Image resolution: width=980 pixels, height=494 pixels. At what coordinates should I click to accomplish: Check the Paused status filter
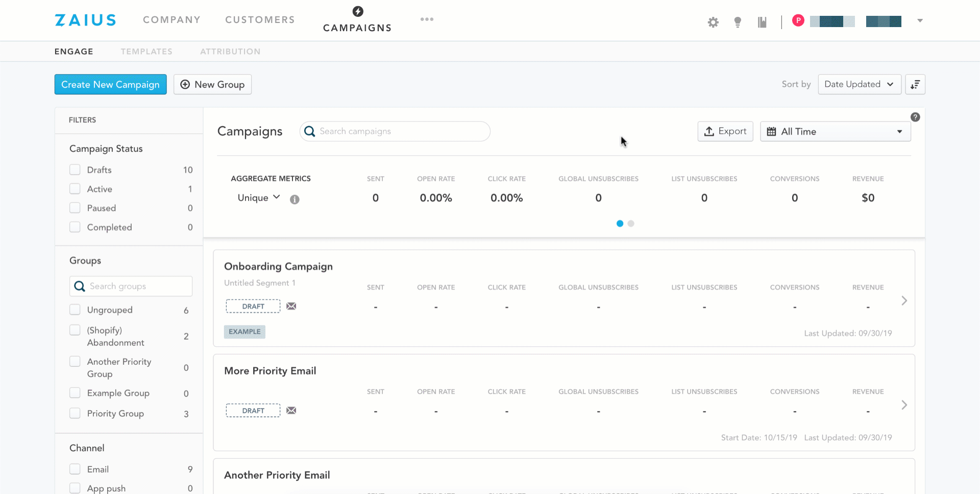click(75, 208)
